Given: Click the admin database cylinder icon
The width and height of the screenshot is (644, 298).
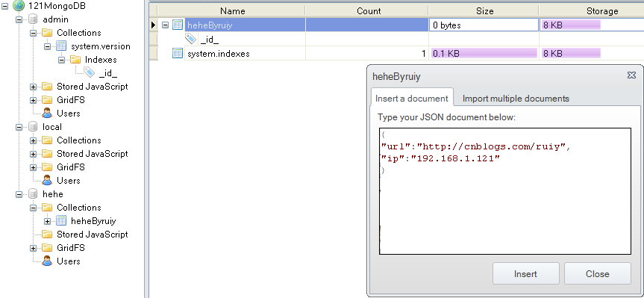Looking at the screenshot, I should [x=33, y=19].
